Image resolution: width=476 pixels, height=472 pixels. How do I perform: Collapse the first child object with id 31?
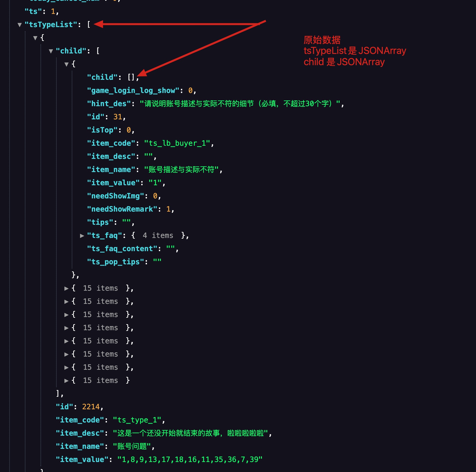[66, 64]
